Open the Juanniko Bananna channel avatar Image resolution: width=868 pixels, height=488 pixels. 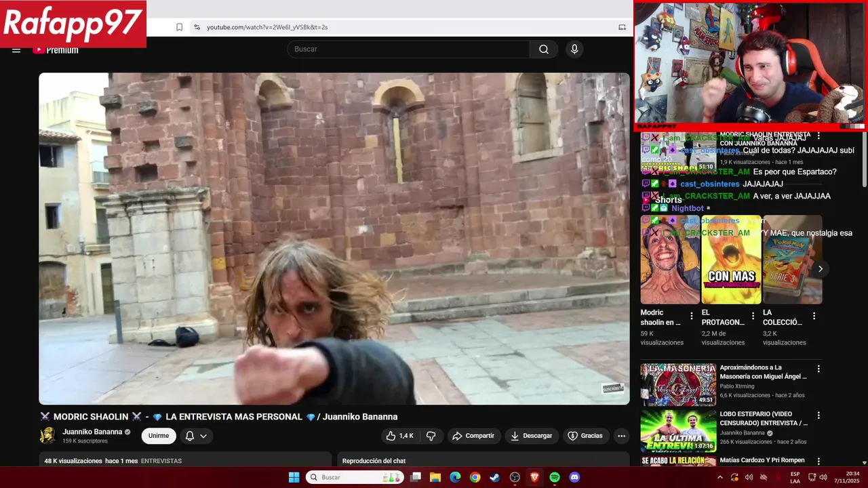pyautogui.click(x=48, y=436)
